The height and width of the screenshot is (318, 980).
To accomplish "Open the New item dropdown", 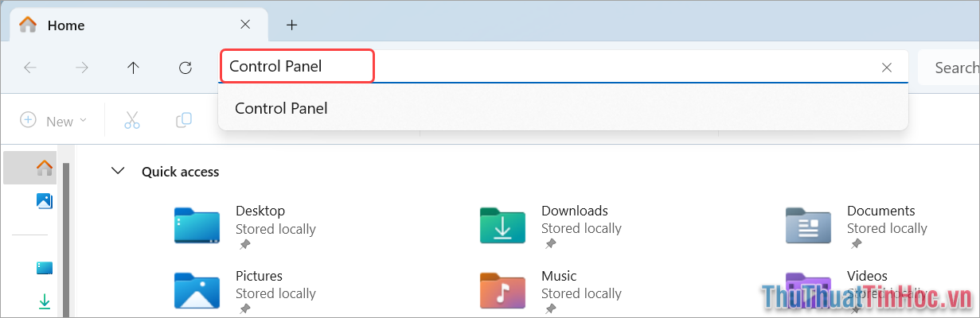I will [53, 121].
